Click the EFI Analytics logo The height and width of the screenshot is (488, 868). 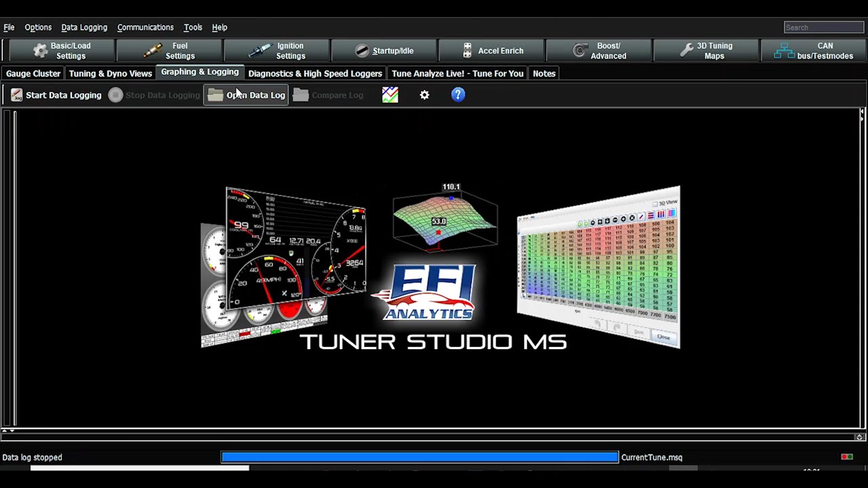tap(425, 293)
